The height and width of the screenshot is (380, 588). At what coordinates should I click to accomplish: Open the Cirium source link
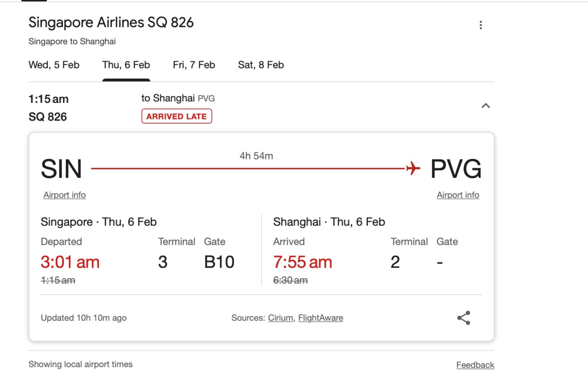click(280, 318)
